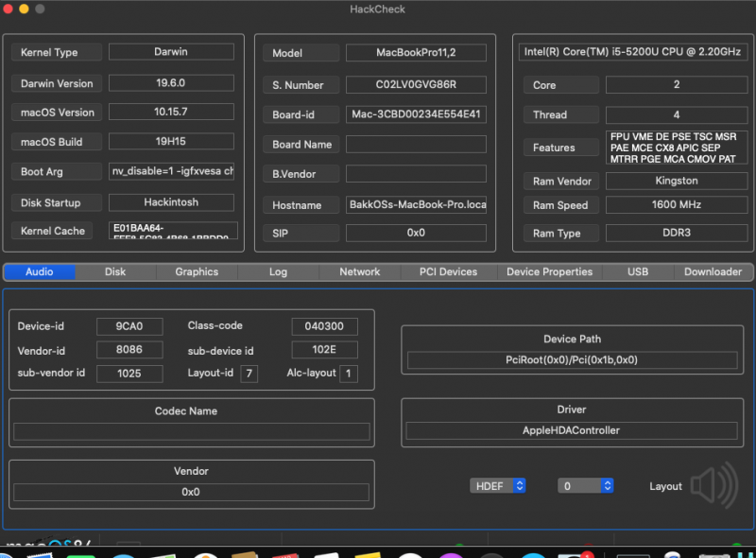Open the HDEF dropdown

tap(498, 485)
